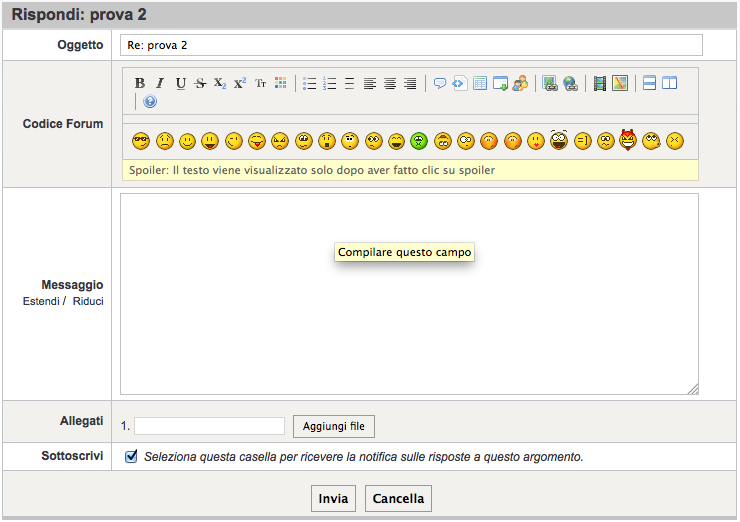Screen dimensions: 740x522
Task: Insert a quote speech bubble
Action: (439, 84)
